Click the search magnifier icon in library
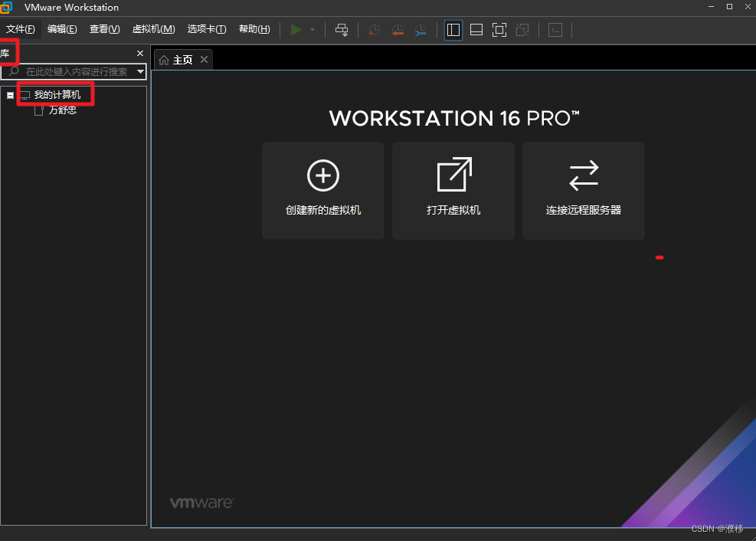 click(14, 71)
